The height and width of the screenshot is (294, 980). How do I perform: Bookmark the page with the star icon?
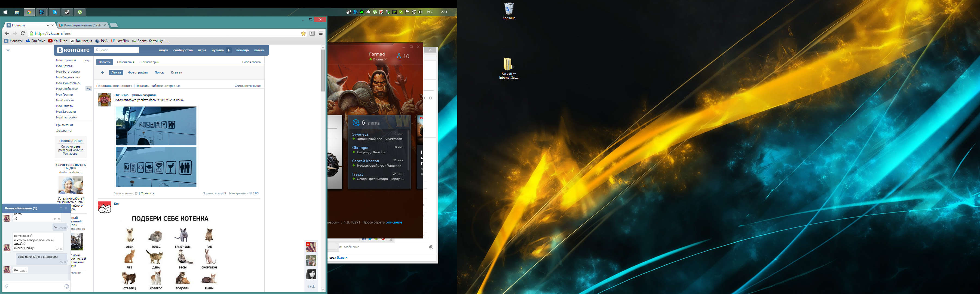point(303,33)
